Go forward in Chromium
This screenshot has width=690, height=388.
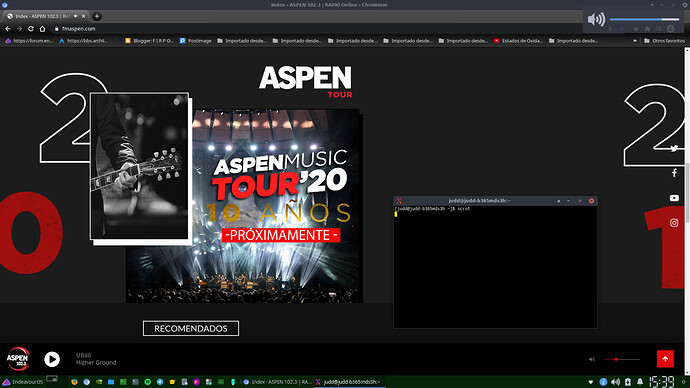click(x=19, y=29)
